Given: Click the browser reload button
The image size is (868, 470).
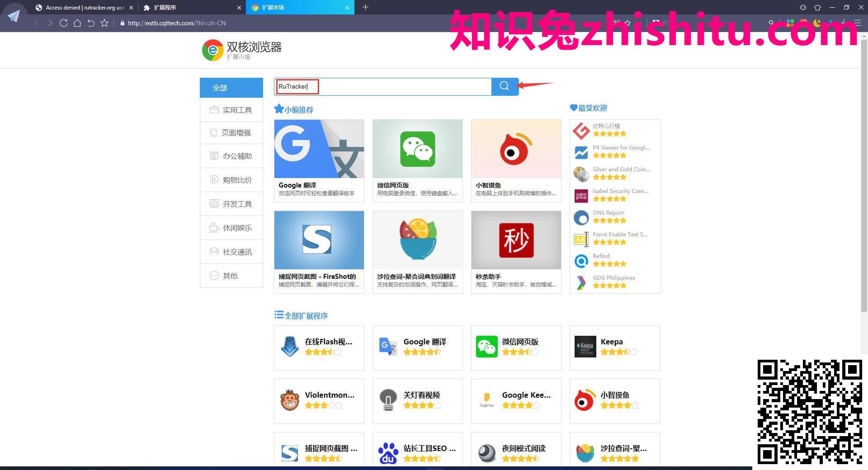Looking at the screenshot, I should [x=64, y=23].
